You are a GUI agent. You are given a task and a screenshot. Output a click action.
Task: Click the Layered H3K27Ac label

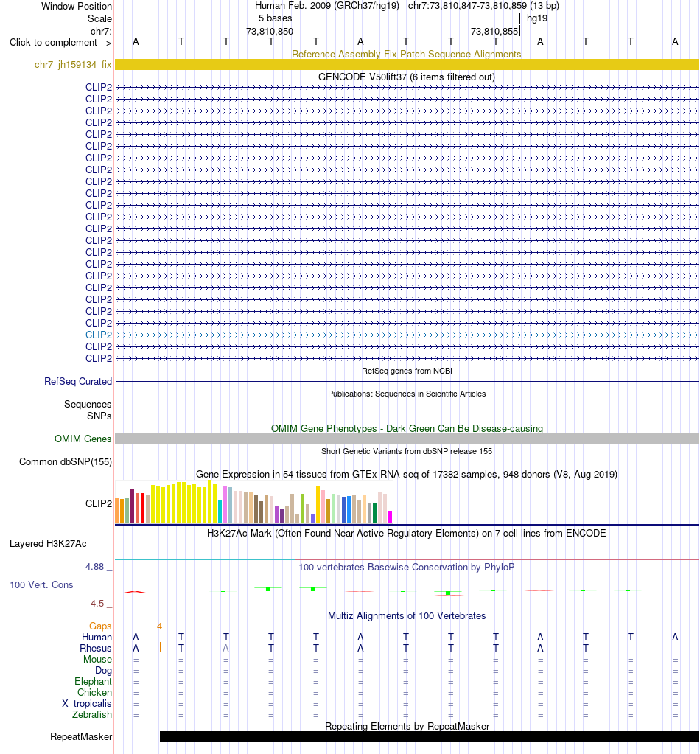click(x=48, y=544)
